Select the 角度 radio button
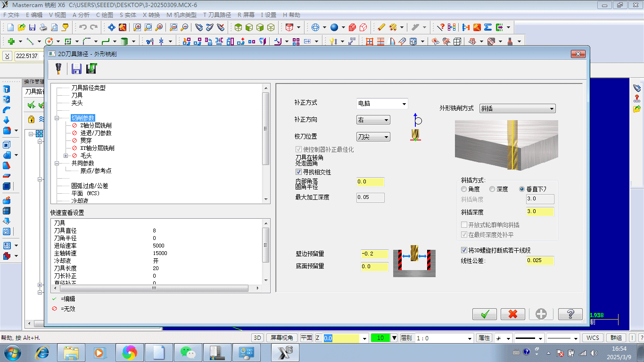The height and width of the screenshot is (362, 644). pyautogui.click(x=464, y=189)
